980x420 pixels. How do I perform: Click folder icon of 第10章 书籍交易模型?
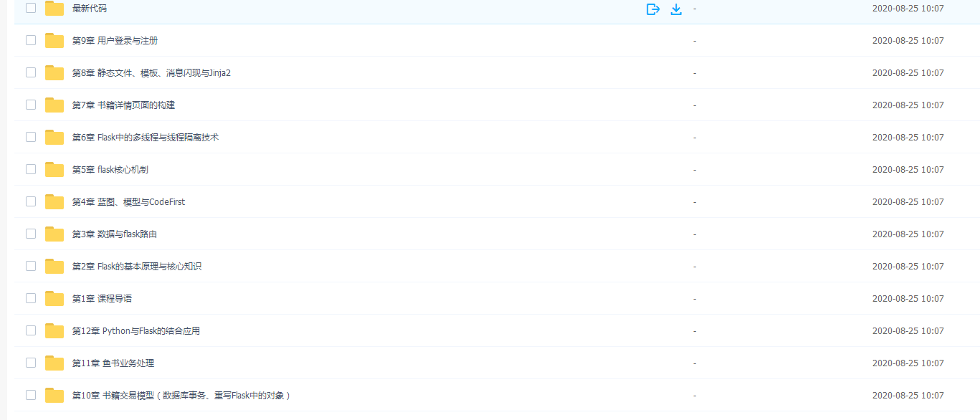(54, 396)
